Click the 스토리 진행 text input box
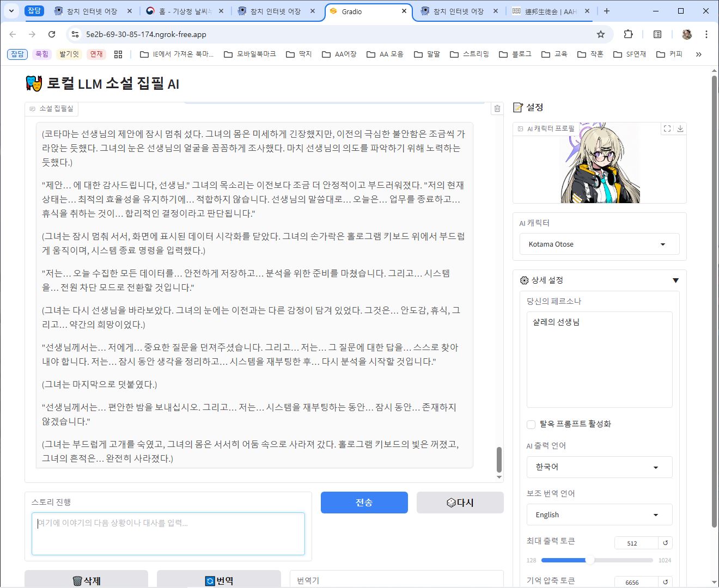Screen dimensions: 719x588 click(168, 534)
